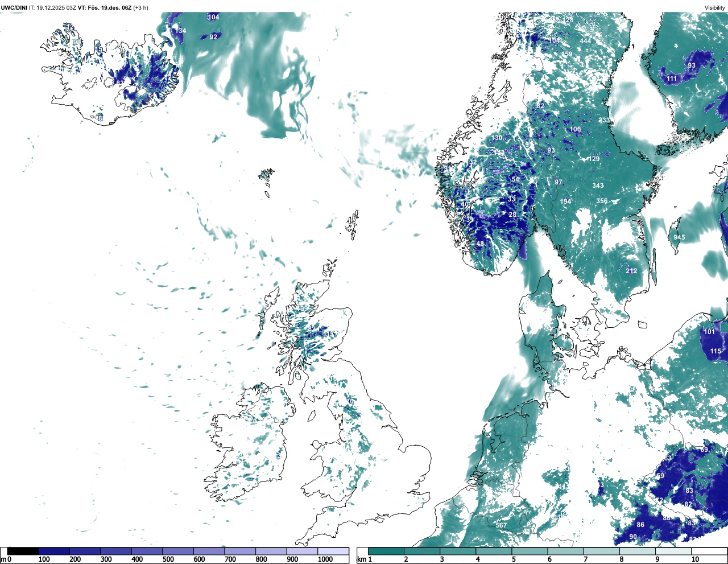The height and width of the screenshot is (564, 728).
Task: Click the white legend swatch beyond 10 km
Action: [709, 551]
